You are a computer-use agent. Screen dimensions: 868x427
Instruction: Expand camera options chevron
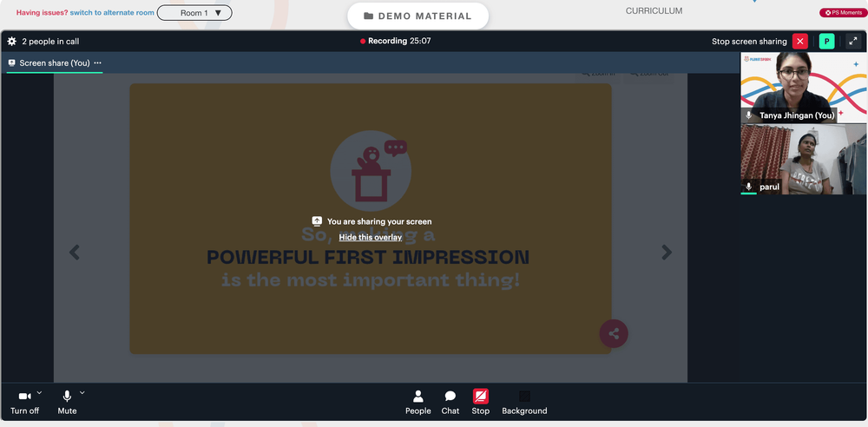(x=39, y=393)
